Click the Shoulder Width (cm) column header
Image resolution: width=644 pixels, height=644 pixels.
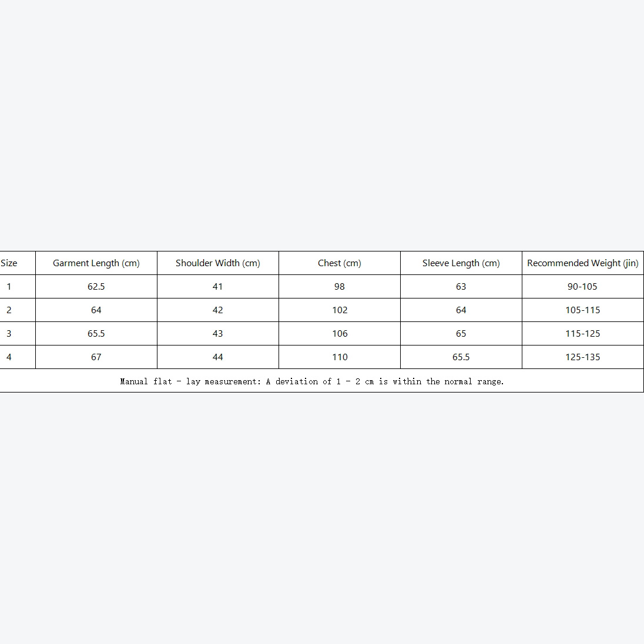(218, 263)
